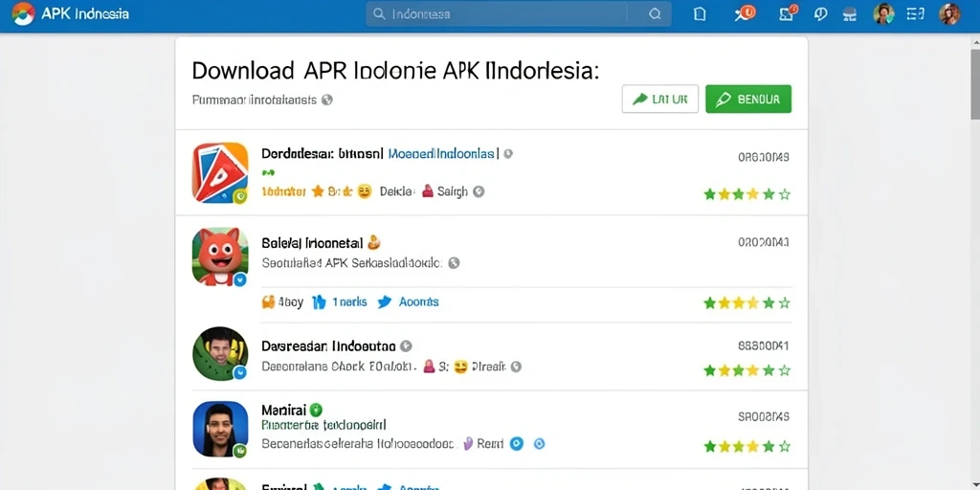The image size is (980, 490).
Task: Click the Manirai row star rating
Action: click(x=746, y=446)
